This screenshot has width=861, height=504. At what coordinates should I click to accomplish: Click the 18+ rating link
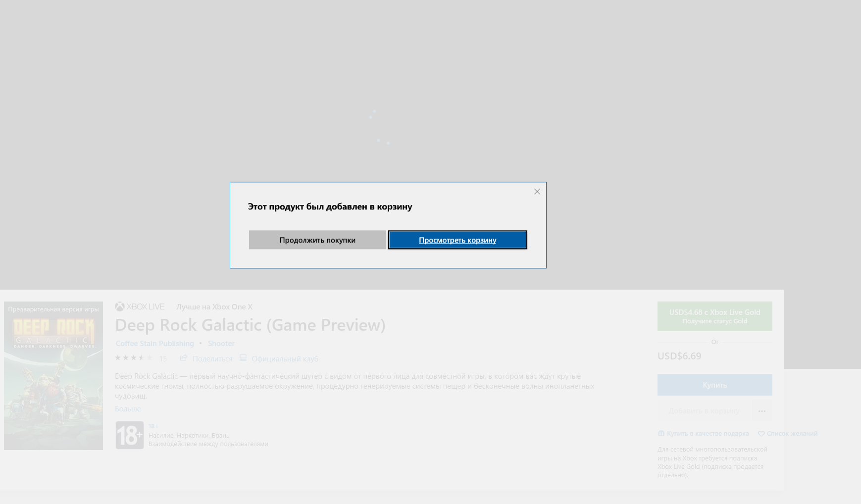153,426
